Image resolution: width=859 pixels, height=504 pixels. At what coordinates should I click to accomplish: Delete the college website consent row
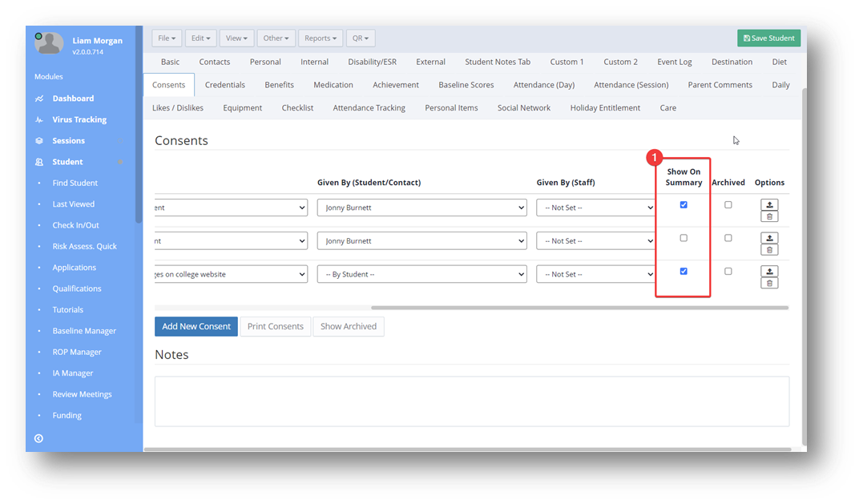click(x=769, y=283)
